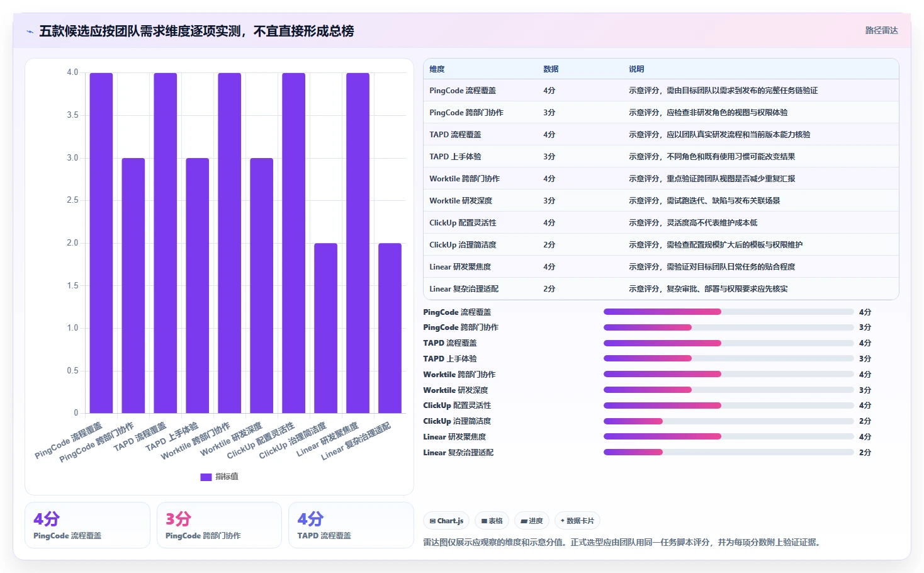
Task: Select table row ClickUp 治理简洁度
Action: coord(661,245)
